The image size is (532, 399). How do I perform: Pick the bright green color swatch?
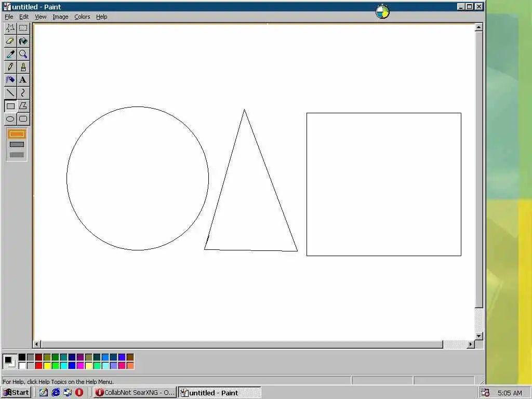click(x=55, y=365)
